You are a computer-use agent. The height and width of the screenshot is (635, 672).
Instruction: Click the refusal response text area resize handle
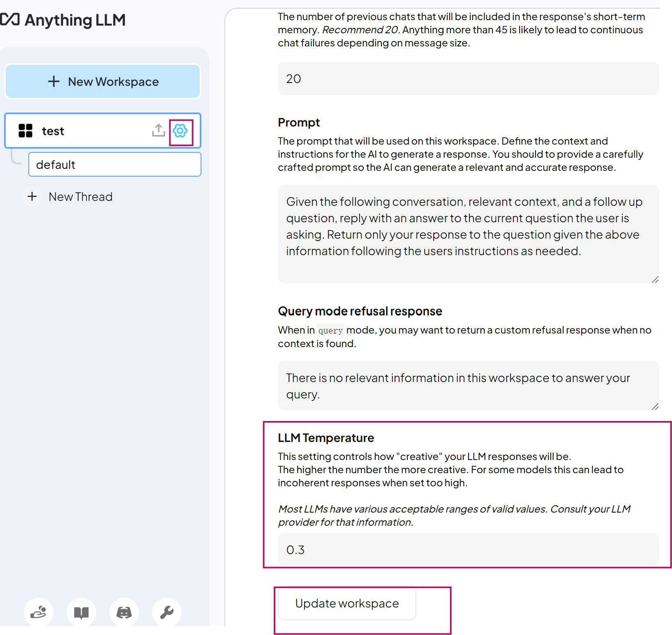coord(655,407)
